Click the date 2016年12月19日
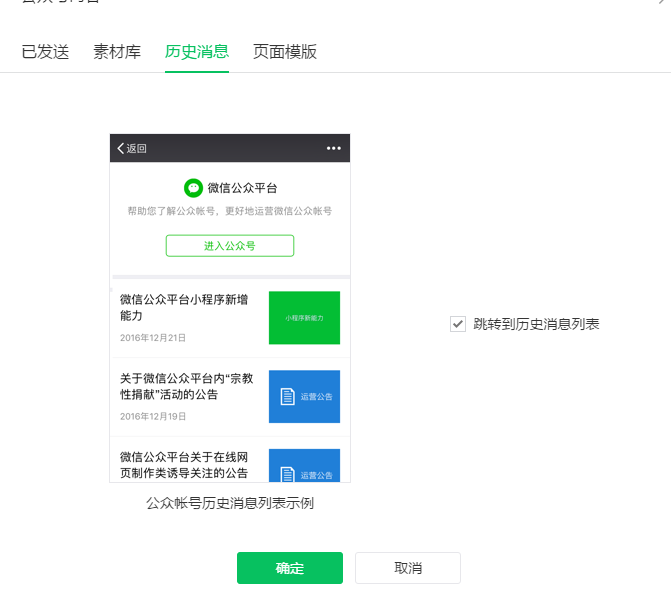 coord(153,416)
